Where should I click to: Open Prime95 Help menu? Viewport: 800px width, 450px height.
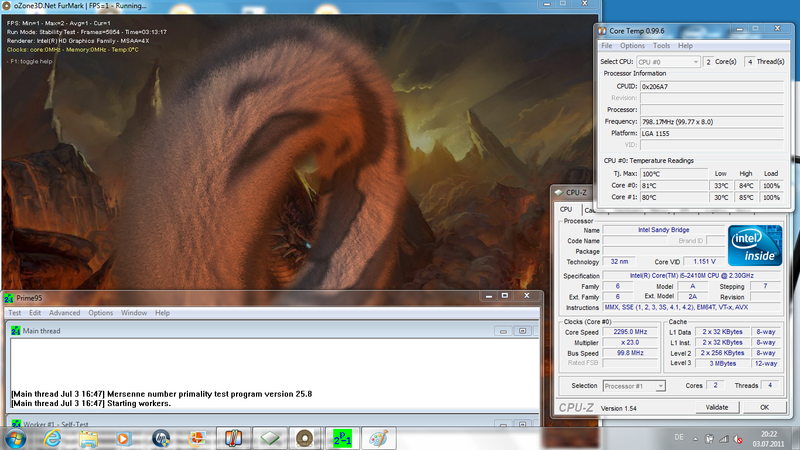pyautogui.click(x=162, y=313)
